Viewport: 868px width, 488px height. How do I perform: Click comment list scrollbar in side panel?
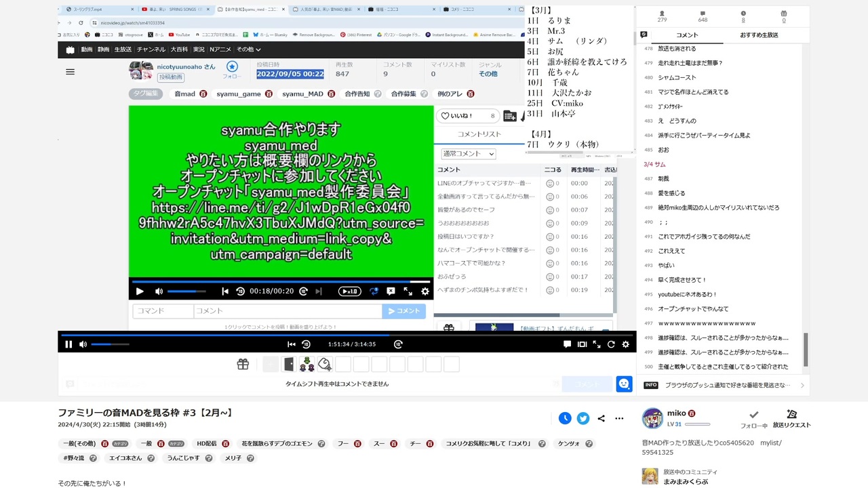806,349
